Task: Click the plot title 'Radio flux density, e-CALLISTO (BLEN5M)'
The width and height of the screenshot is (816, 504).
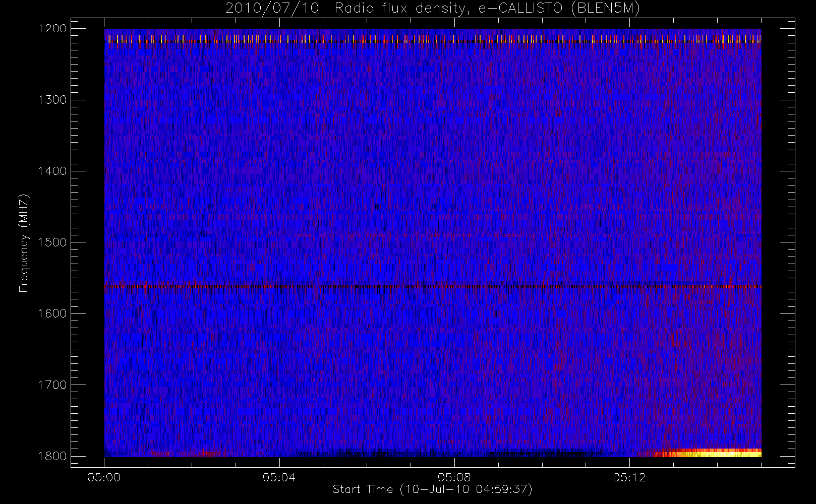Action: pos(488,9)
